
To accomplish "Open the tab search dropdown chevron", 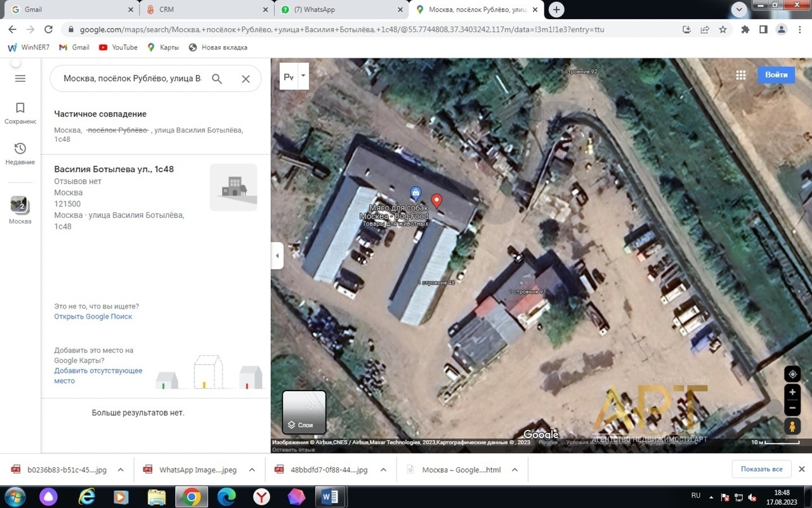I will (x=738, y=10).
